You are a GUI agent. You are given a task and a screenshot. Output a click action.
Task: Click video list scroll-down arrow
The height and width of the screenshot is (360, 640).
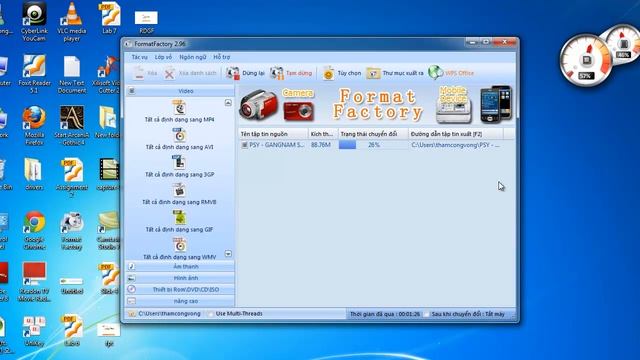228,254
